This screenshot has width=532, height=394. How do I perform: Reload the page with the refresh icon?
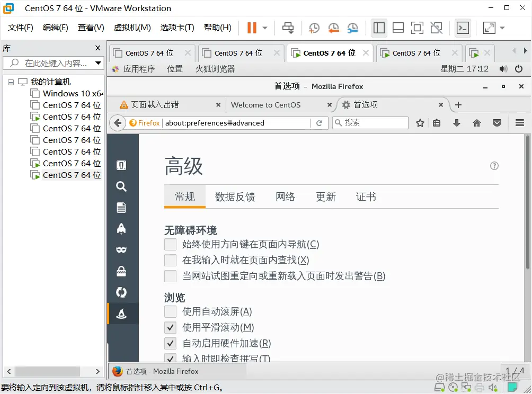click(x=319, y=123)
